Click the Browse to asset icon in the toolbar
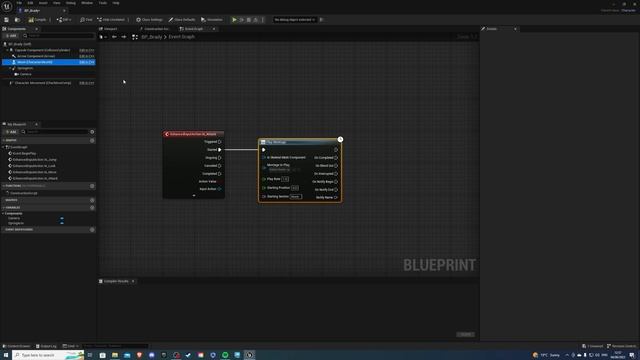The height and width of the screenshot is (360, 640). (x=17, y=20)
